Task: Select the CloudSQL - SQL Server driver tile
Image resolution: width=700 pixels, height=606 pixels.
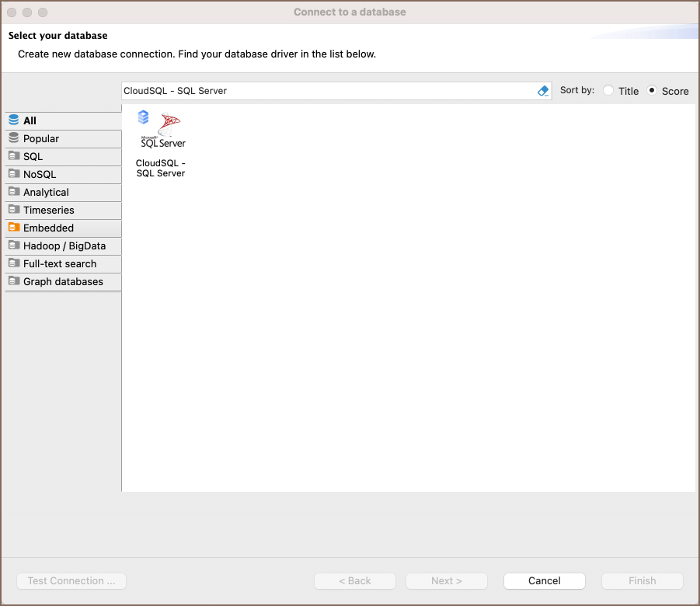Action: pos(160,144)
